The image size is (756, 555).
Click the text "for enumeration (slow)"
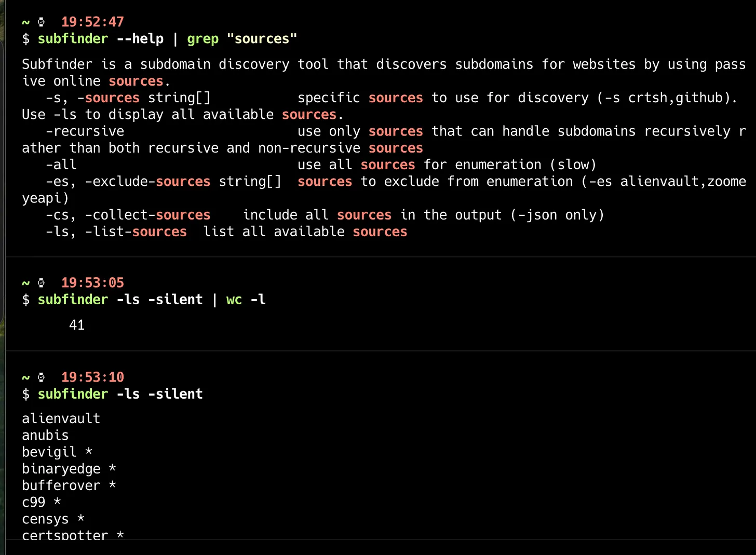510,165
